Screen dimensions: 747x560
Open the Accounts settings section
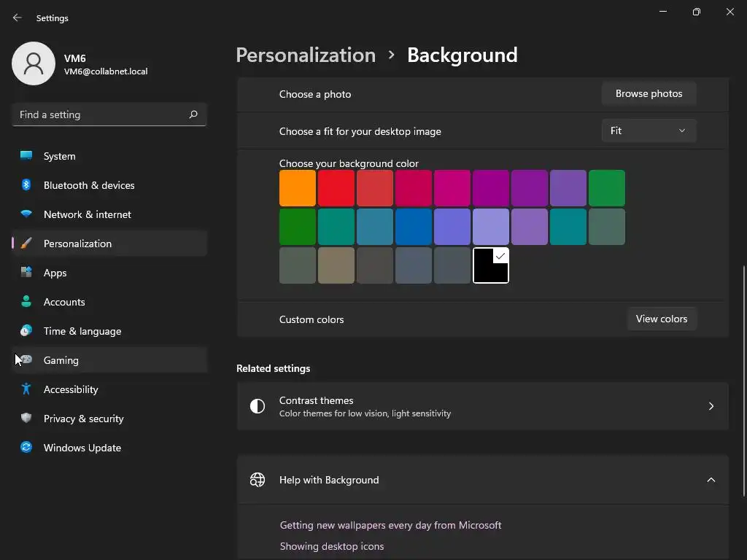64,302
